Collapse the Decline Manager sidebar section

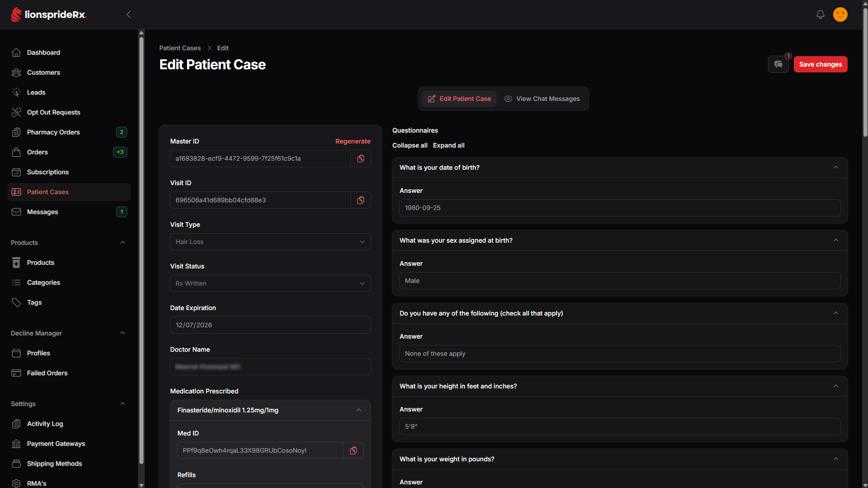[123, 333]
